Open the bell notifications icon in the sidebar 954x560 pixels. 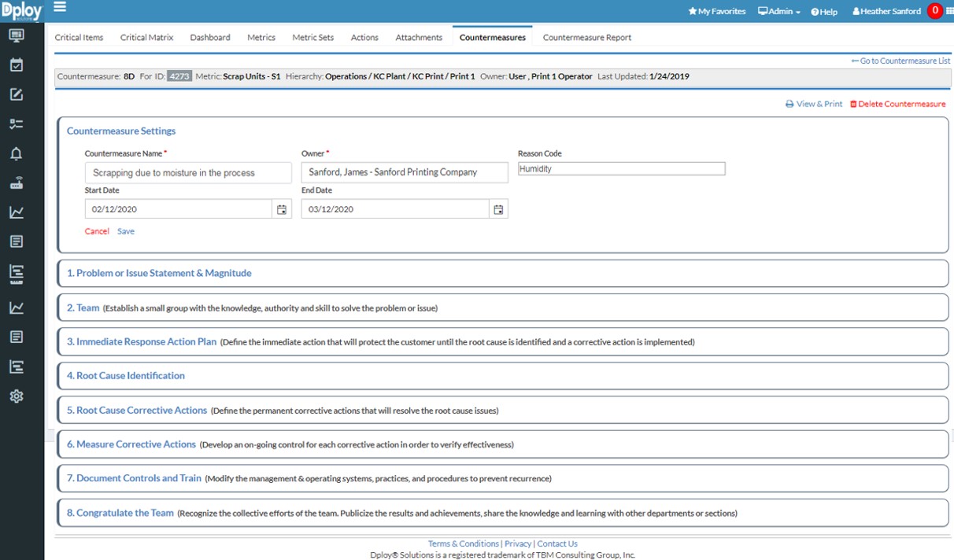pyautogui.click(x=17, y=154)
